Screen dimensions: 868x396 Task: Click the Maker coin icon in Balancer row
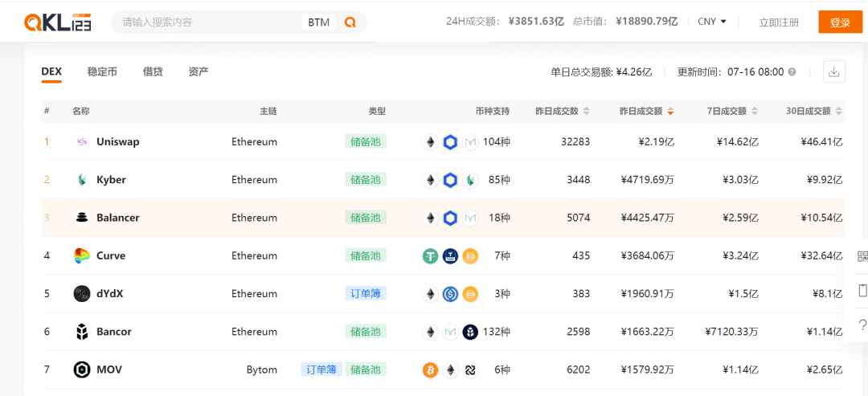(470, 218)
